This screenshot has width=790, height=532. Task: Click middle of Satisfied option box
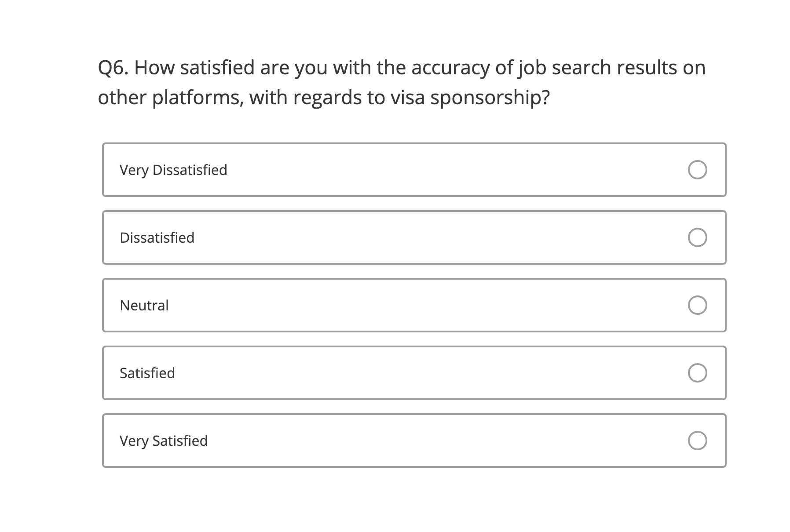point(414,373)
